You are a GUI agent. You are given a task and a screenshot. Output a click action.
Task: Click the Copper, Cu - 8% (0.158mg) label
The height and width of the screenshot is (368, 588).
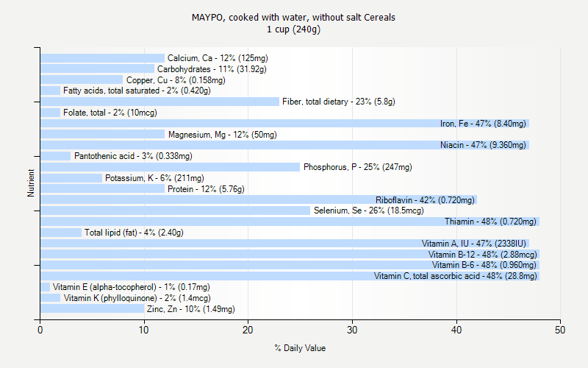point(176,80)
